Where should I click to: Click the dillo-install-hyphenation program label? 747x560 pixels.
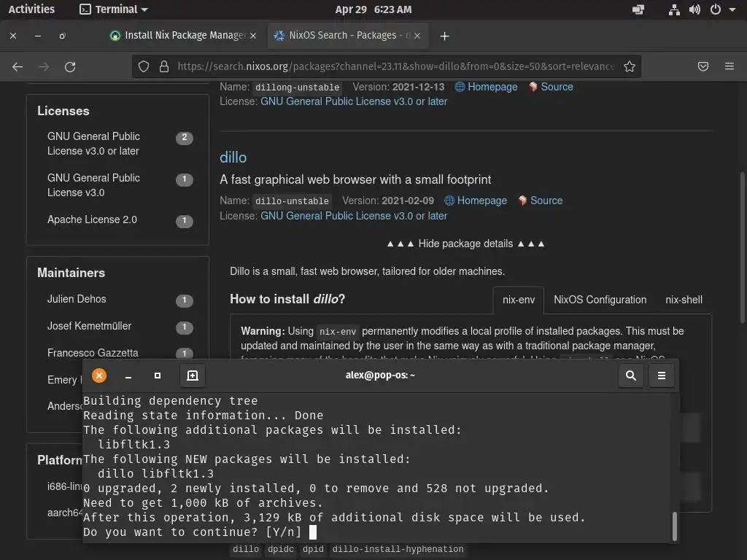(398, 550)
